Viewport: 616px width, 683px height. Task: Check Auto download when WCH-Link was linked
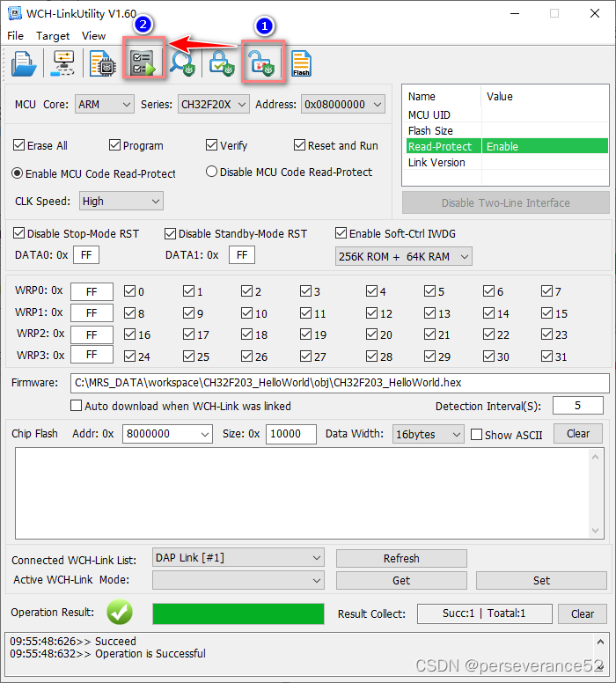click(x=76, y=406)
